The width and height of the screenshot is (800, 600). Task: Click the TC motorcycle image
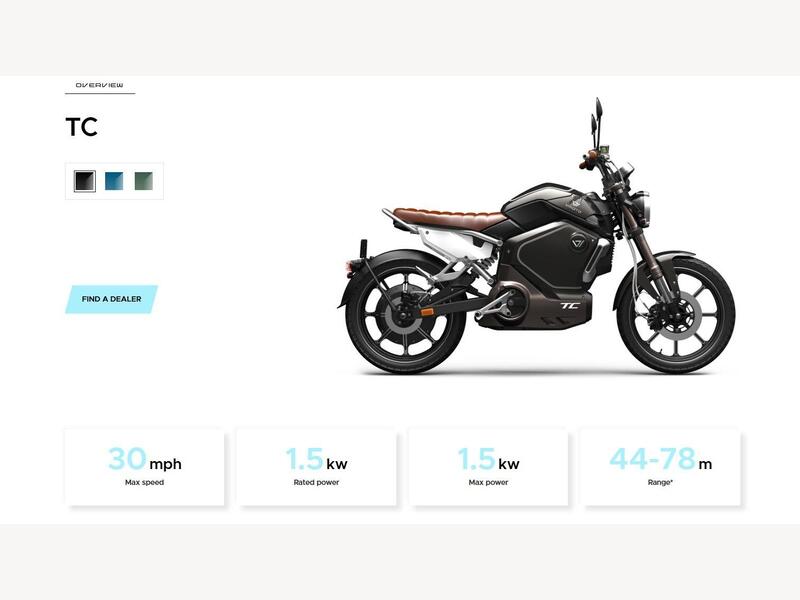(x=536, y=237)
